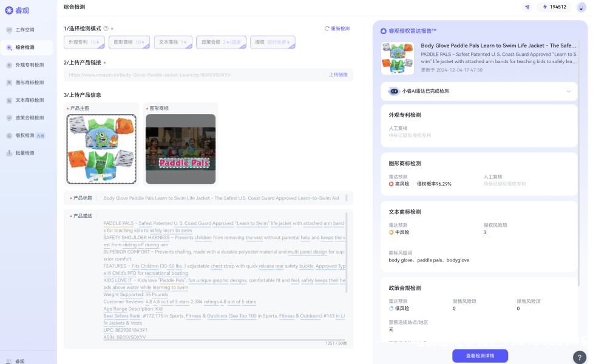Viewport: 593px width, 364px height.
Task: Click the 1251 / 5000 character counter
Action: (x=336, y=343)
